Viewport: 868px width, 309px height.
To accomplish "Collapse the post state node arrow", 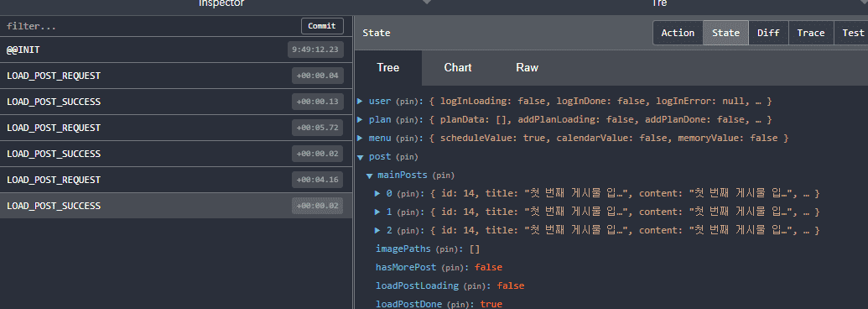I will (x=360, y=157).
